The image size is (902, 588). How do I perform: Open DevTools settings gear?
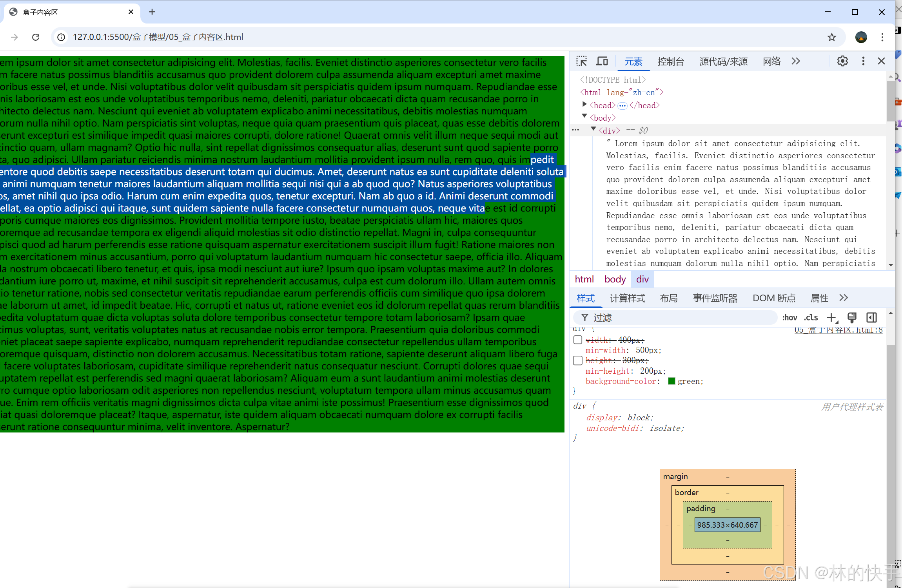tap(842, 61)
